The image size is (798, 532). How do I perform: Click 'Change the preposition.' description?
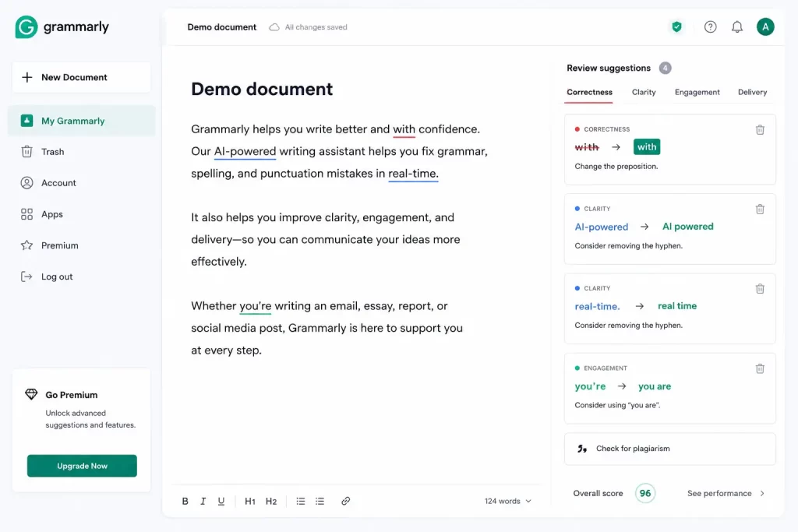(x=616, y=167)
